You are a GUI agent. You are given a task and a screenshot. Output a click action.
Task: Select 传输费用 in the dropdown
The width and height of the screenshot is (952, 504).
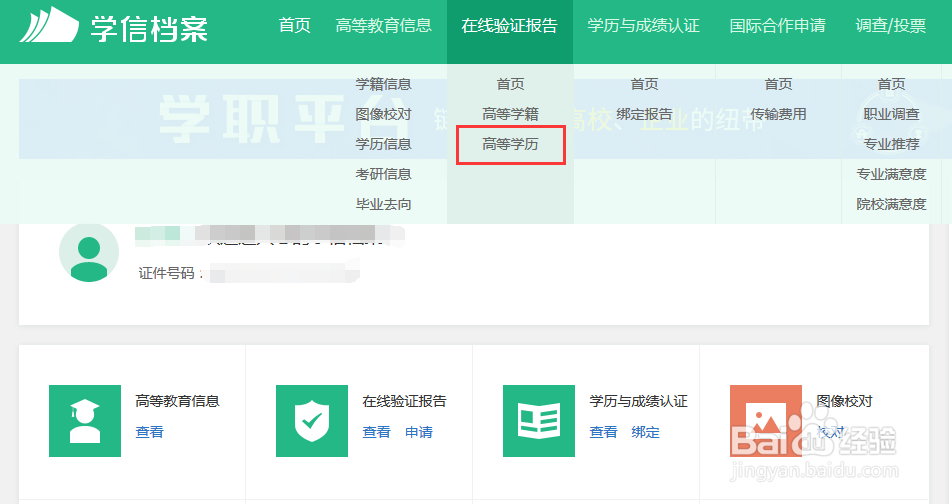[779, 114]
